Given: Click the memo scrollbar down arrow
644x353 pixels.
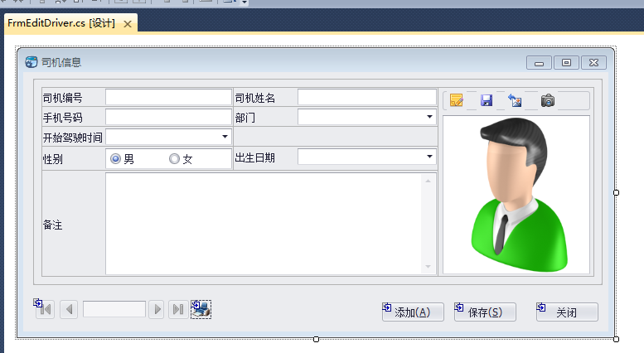Looking at the screenshot, I should [x=428, y=267].
